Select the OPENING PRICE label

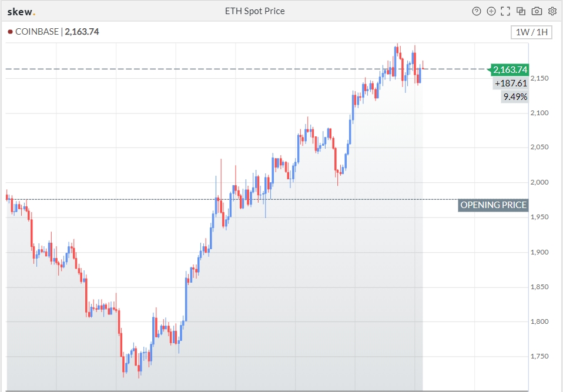tap(493, 205)
